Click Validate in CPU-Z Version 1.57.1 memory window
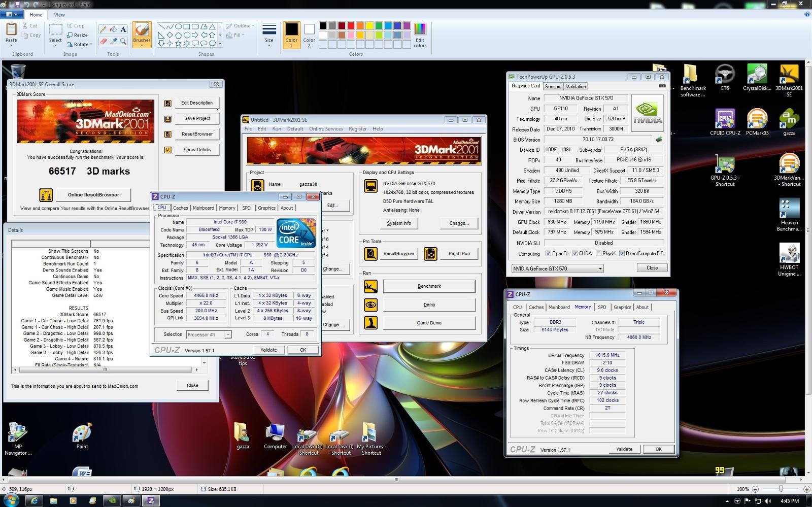This screenshot has height=507, width=812. (x=624, y=449)
